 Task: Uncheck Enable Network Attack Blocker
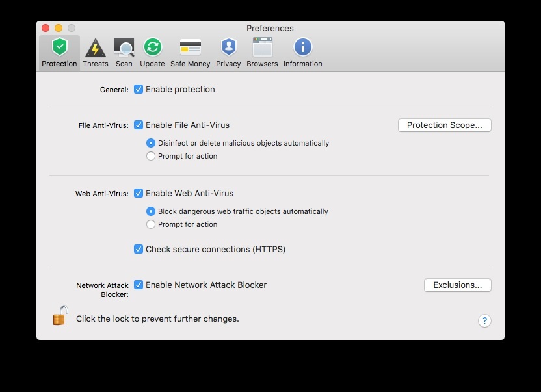click(139, 285)
